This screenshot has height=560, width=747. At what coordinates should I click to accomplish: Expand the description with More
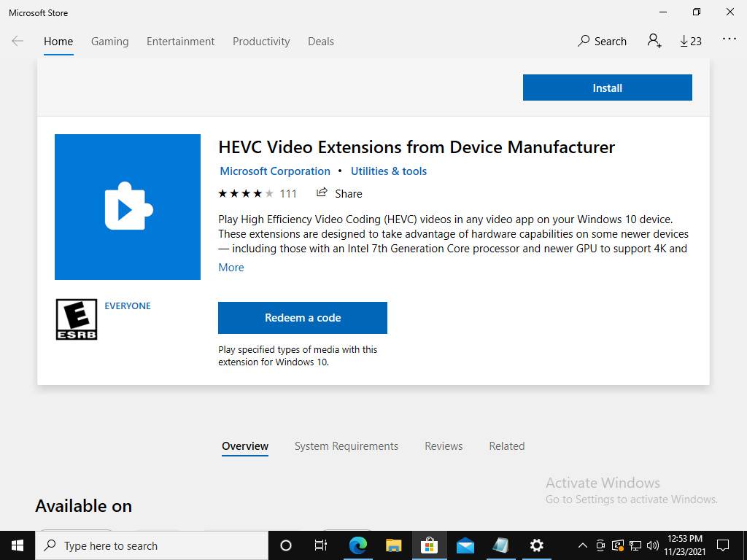[x=231, y=268]
